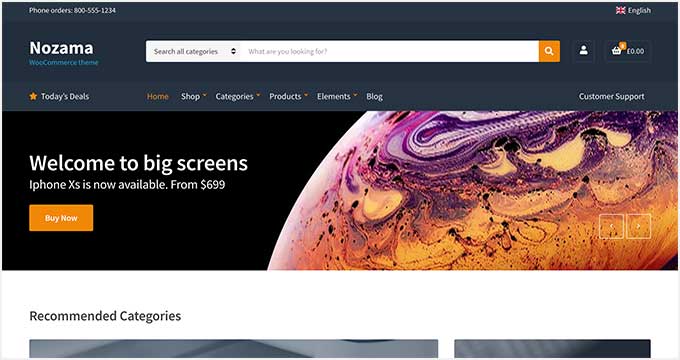680x360 pixels.
Task: Open the first recommended category thumbnail
Action: pyautogui.click(x=234, y=349)
